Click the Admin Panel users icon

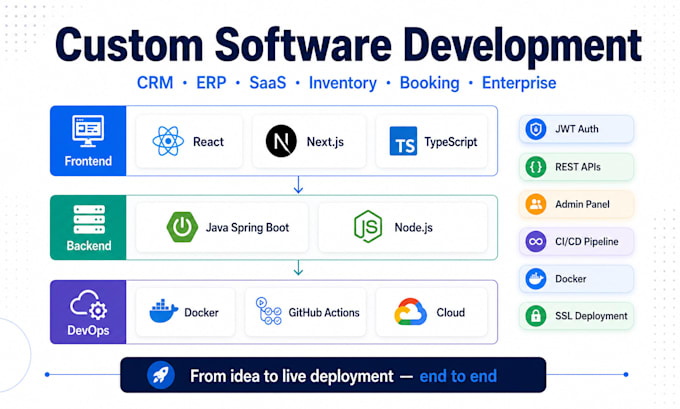click(536, 204)
